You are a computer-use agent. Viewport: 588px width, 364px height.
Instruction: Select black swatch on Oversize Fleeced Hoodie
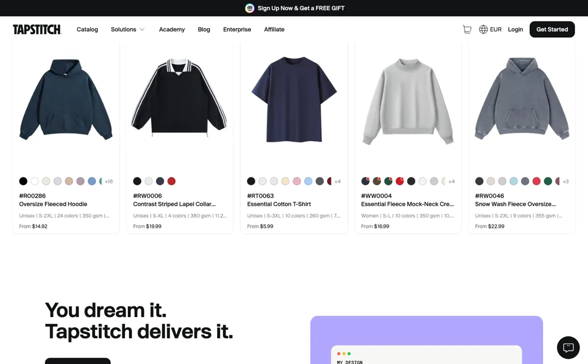(x=23, y=181)
